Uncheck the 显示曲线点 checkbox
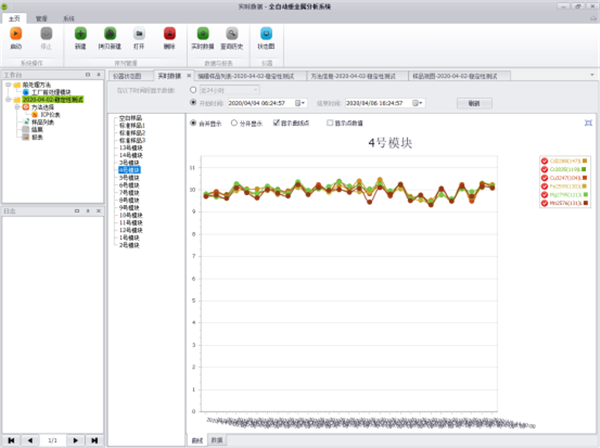 (x=277, y=124)
